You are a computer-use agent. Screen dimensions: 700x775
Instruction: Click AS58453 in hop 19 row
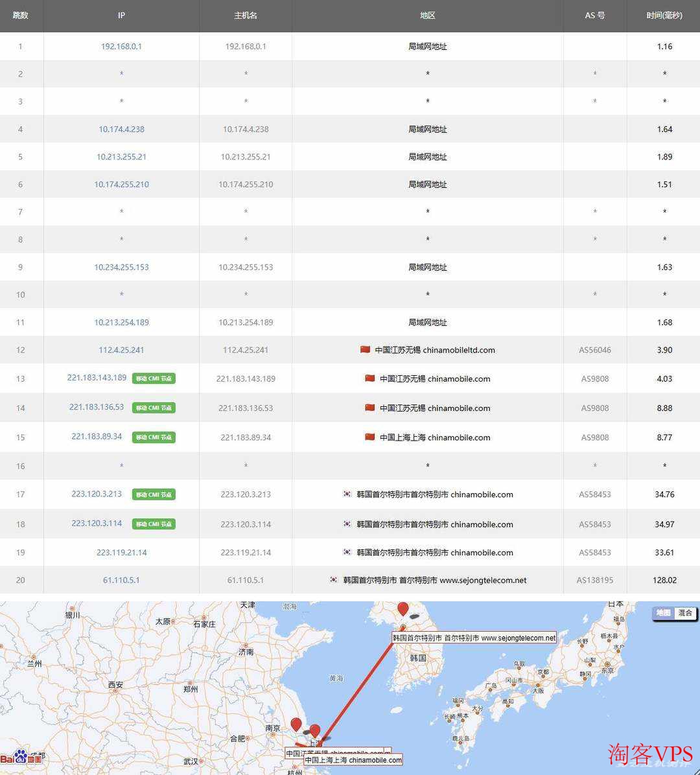[595, 553]
